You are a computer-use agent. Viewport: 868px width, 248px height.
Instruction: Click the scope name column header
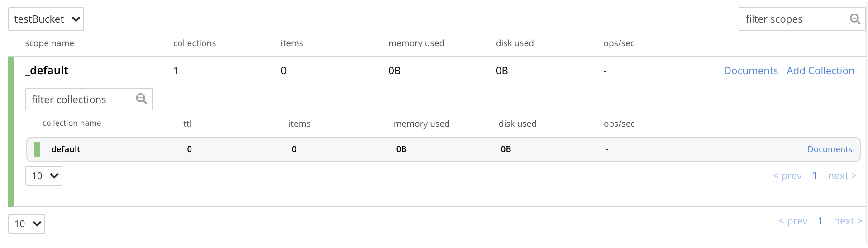click(49, 43)
